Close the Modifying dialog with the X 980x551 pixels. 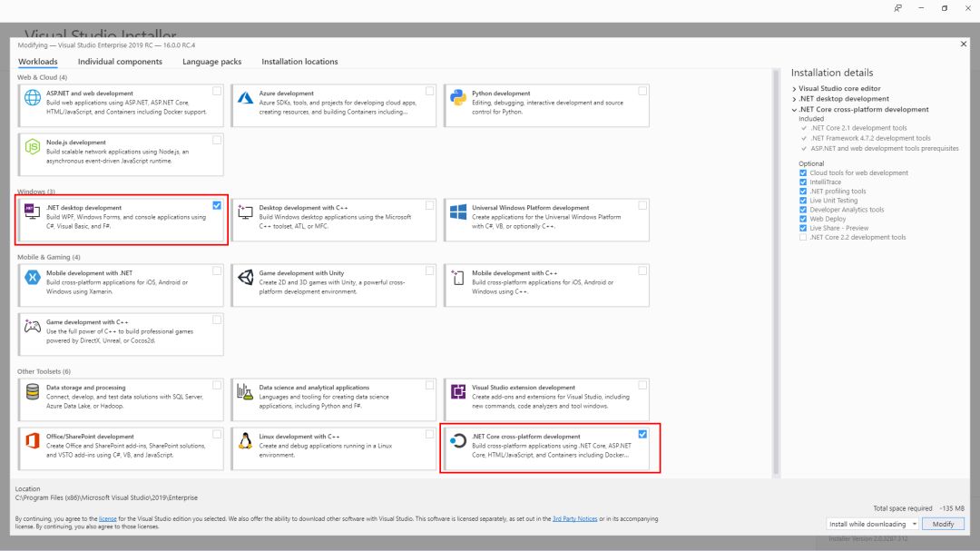pos(963,44)
